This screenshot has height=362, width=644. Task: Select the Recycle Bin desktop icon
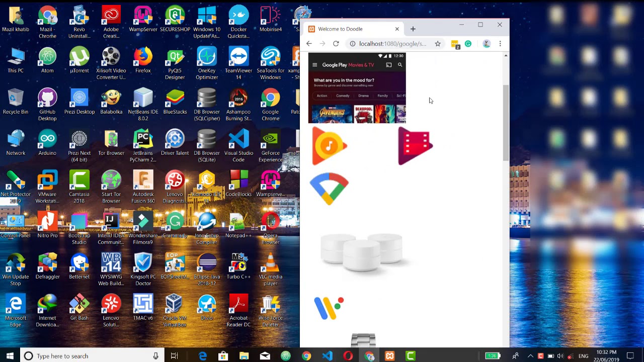[x=16, y=102]
